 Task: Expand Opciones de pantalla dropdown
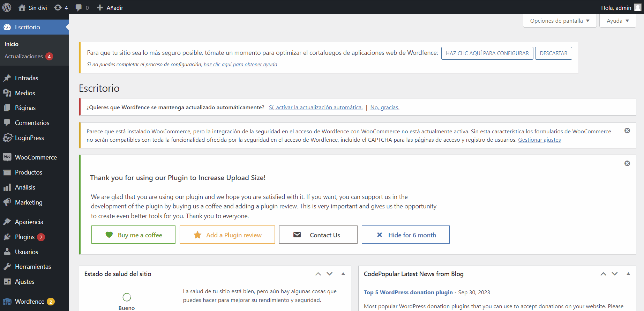pyautogui.click(x=560, y=21)
